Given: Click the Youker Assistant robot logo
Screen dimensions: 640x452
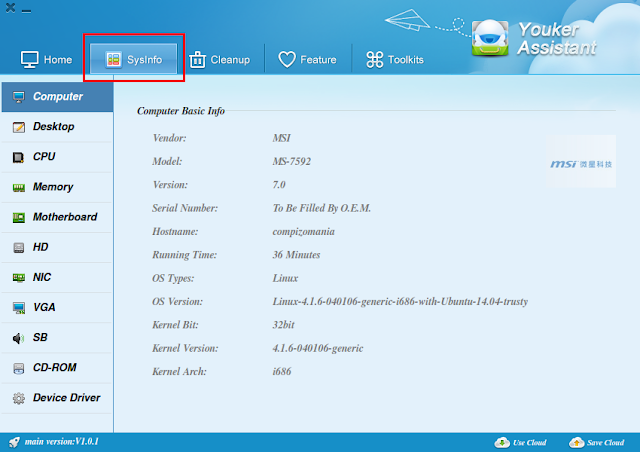Looking at the screenshot, I should (490, 38).
